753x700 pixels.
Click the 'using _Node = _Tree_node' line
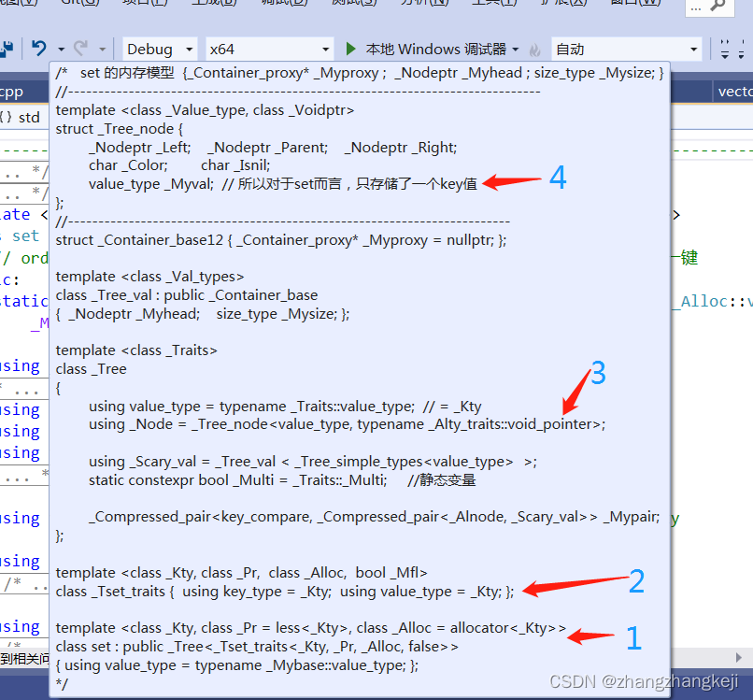pyautogui.click(x=347, y=424)
